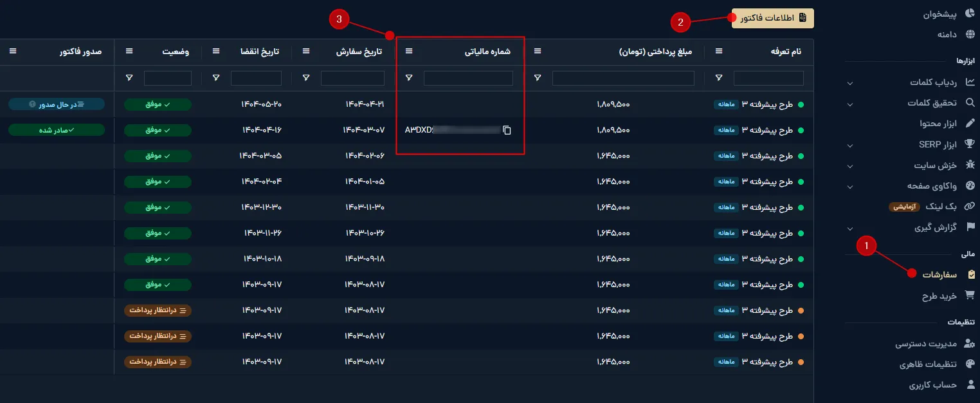Focus the وضعیت filter field
980x403 pixels.
(x=168, y=78)
